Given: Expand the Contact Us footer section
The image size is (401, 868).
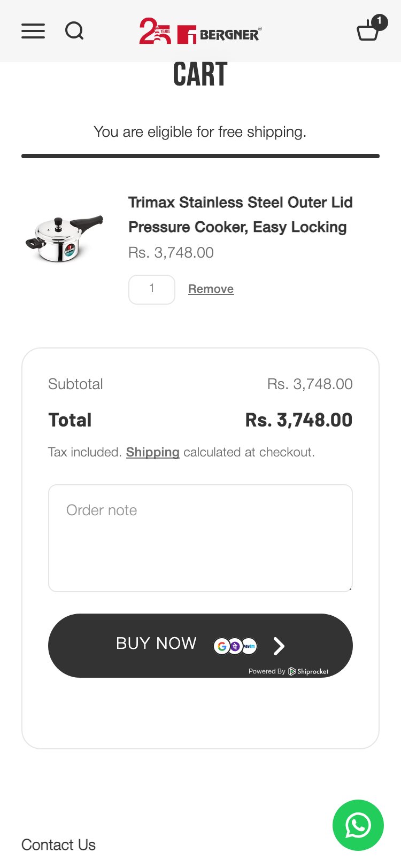Looking at the screenshot, I should 58,844.
